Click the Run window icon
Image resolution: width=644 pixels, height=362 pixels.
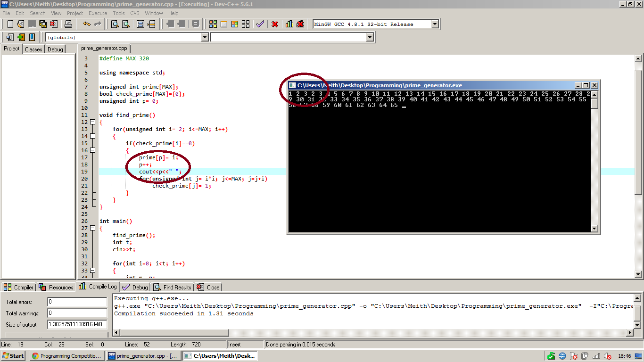(224, 24)
